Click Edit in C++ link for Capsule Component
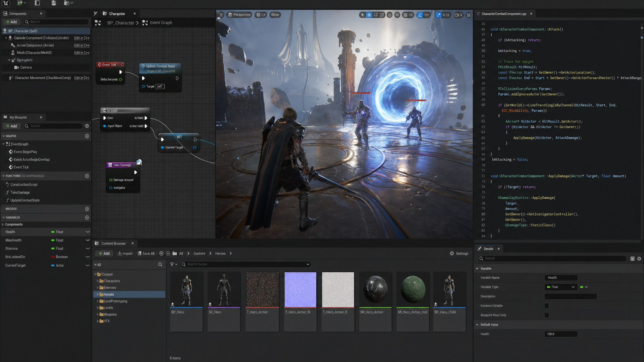644x362 pixels. pyautogui.click(x=82, y=38)
